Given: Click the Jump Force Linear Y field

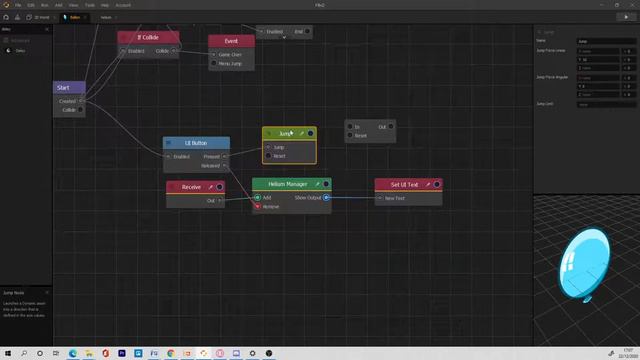Looking at the screenshot, I should [598, 60].
